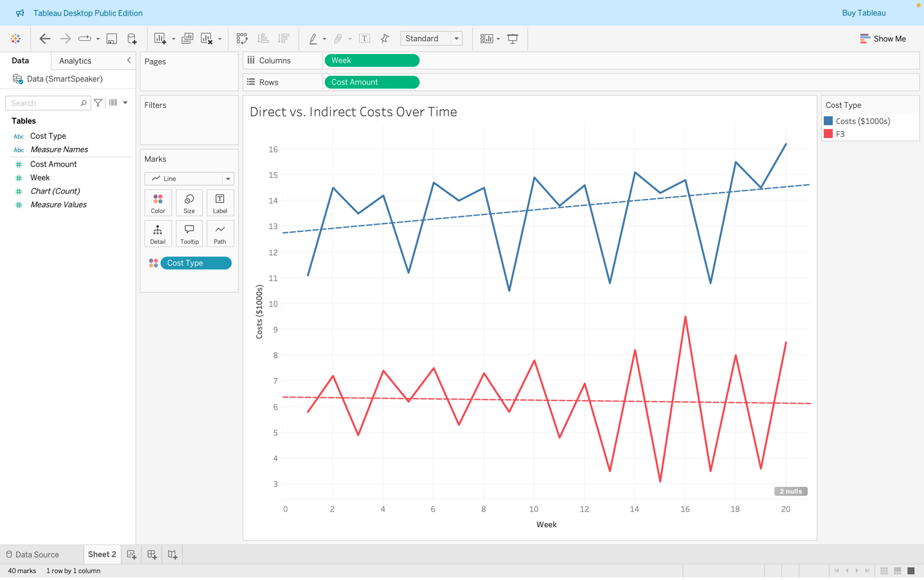The height and width of the screenshot is (580, 924).
Task: Toggle Show mark labels T icon
Action: click(364, 39)
